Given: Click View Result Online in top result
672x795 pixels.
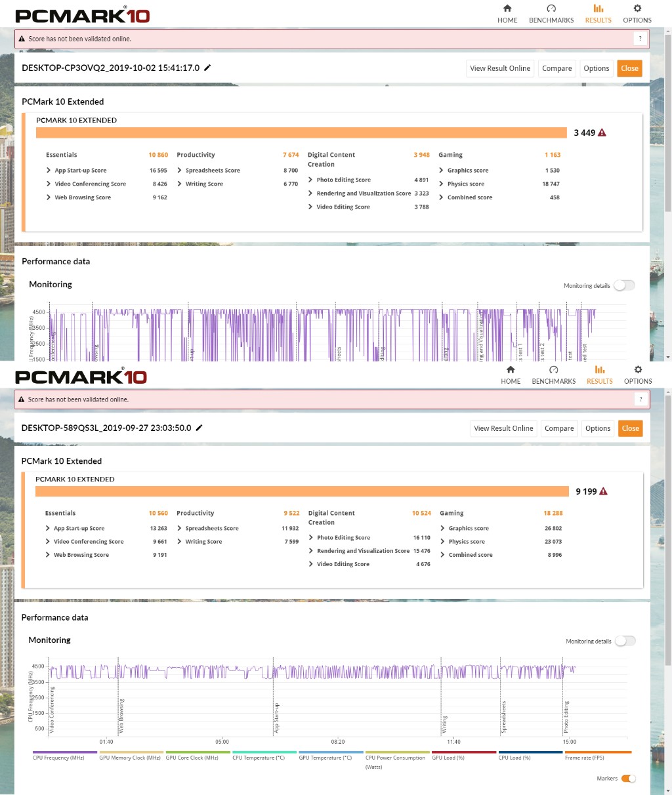Looking at the screenshot, I should point(500,68).
